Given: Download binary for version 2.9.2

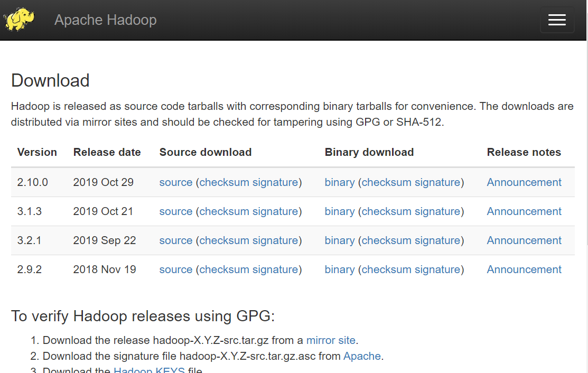Looking at the screenshot, I should point(340,269).
